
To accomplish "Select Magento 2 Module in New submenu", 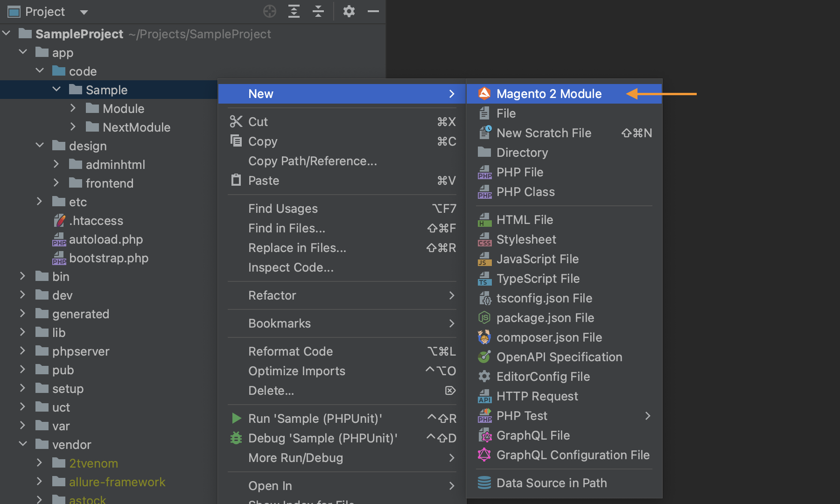I will (564, 94).
